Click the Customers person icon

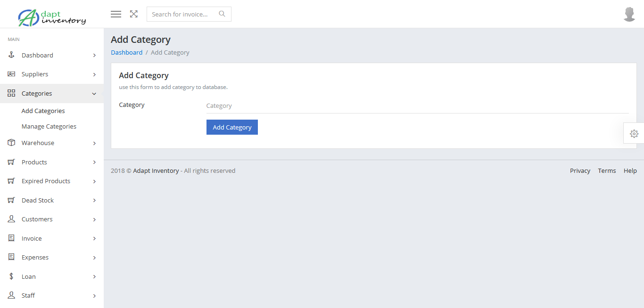coord(11,219)
